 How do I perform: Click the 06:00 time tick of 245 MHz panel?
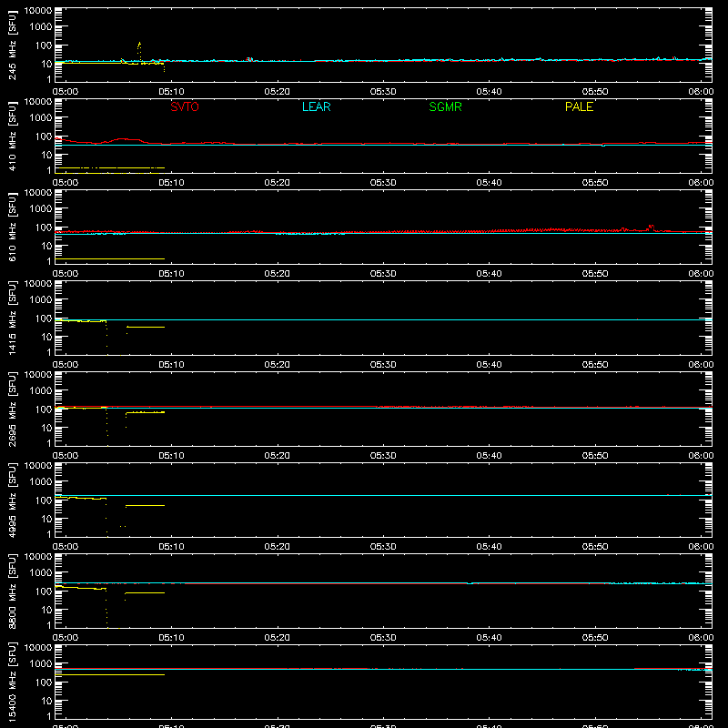(x=701, y=92)
